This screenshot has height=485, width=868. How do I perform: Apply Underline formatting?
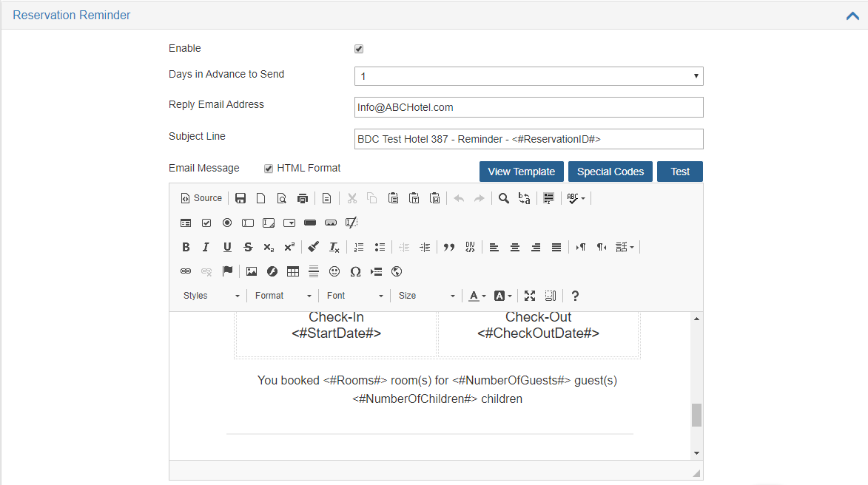click(x=227, y=247)
